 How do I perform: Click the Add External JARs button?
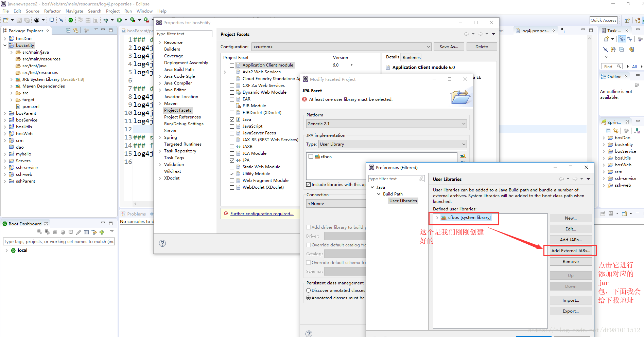[x=571, y=251]
